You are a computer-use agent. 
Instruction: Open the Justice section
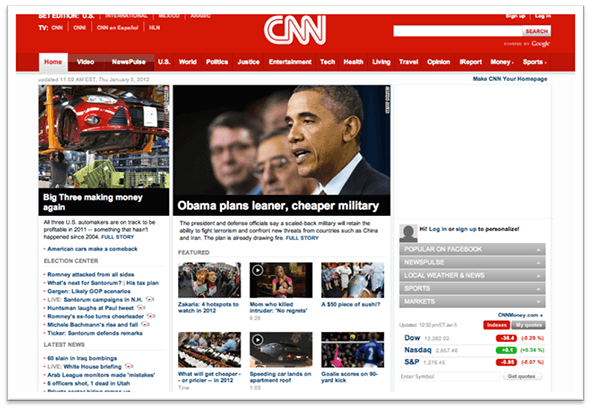248,62
